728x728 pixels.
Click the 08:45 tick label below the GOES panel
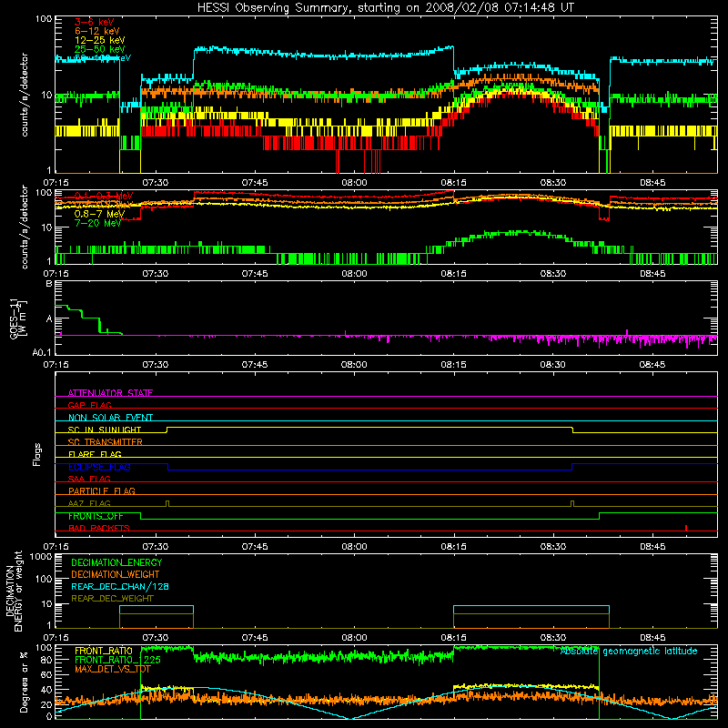click(x=652, y=365)
